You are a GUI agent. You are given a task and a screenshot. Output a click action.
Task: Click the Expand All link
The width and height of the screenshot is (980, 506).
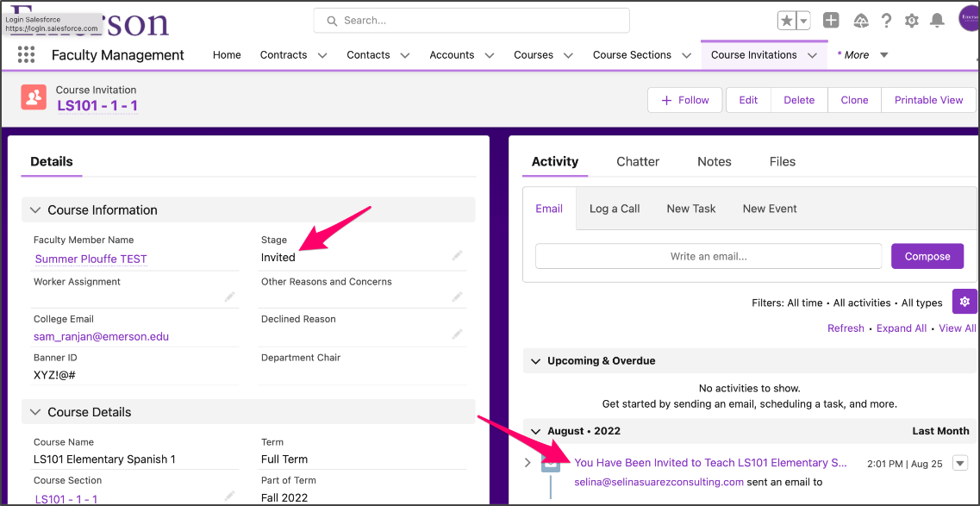tap(902, 328)
